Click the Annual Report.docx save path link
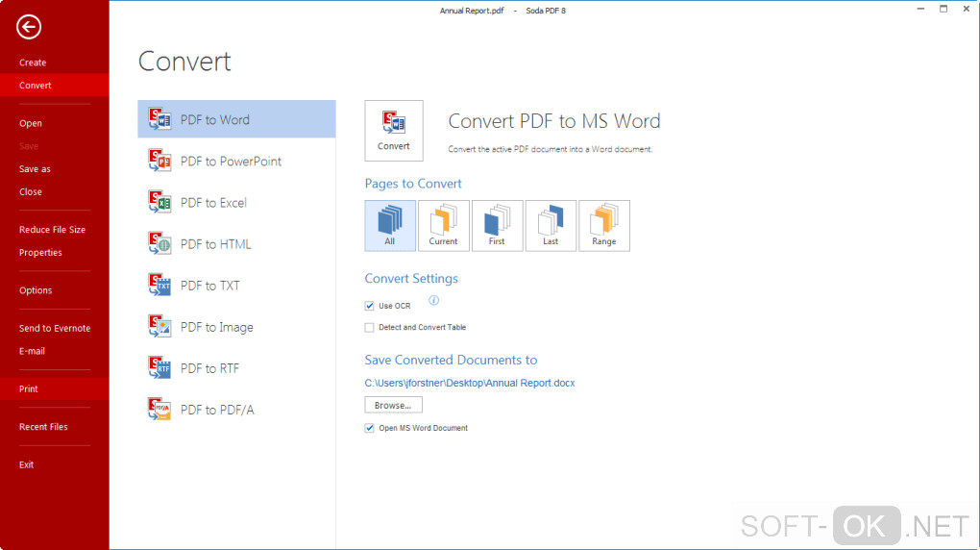 (x=470, y=383)
